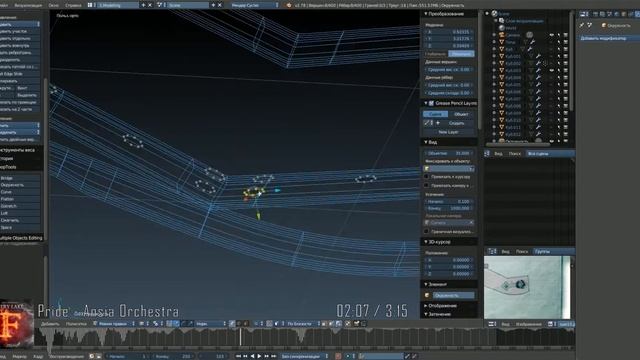Check Привязать камеру к виду option
This screenshot has width=640, height=360.
pyautogui.click(x=427, y=185)
